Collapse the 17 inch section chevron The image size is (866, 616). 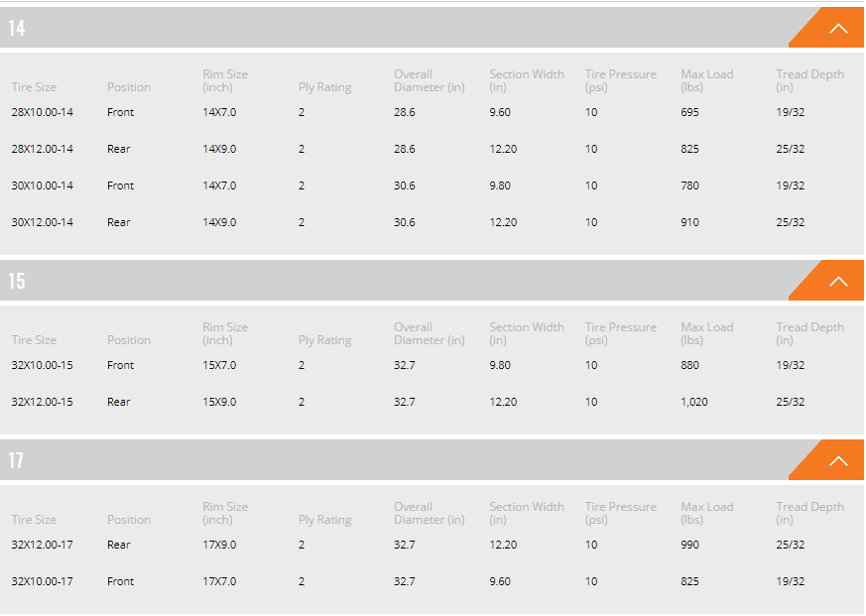click(837, 461)
